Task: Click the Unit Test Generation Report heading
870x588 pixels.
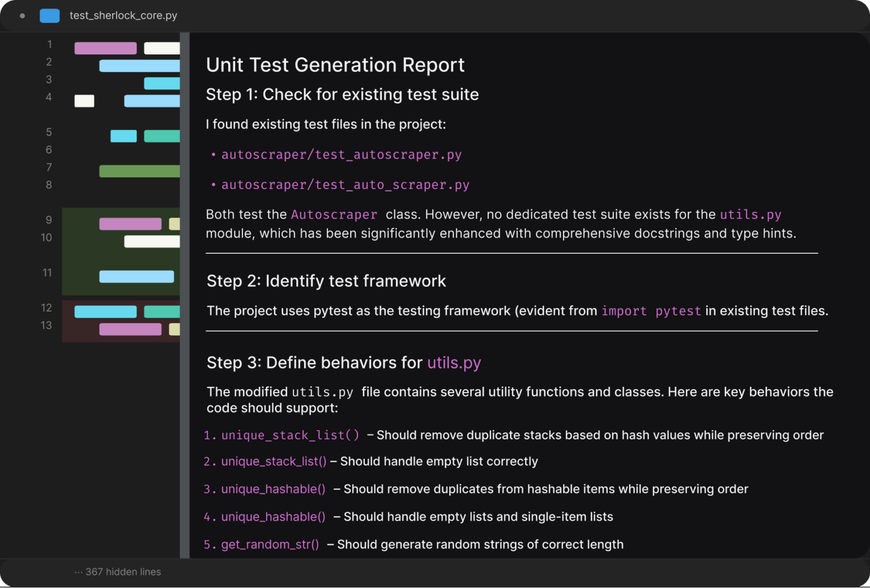Action: [x=335, y=65]
